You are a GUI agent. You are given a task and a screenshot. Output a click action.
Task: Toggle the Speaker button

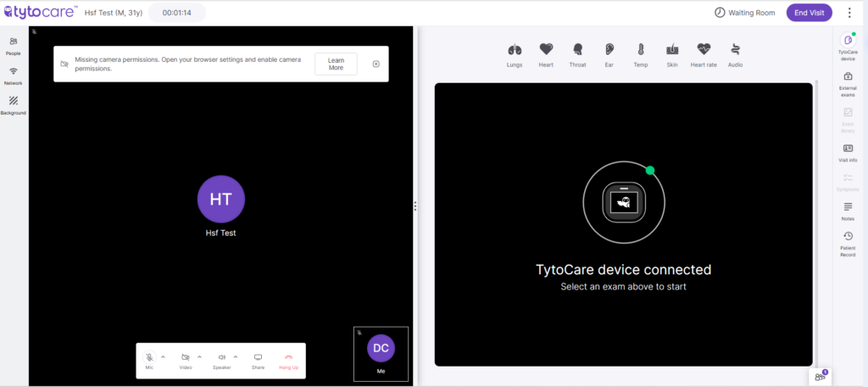pos(221,361)
